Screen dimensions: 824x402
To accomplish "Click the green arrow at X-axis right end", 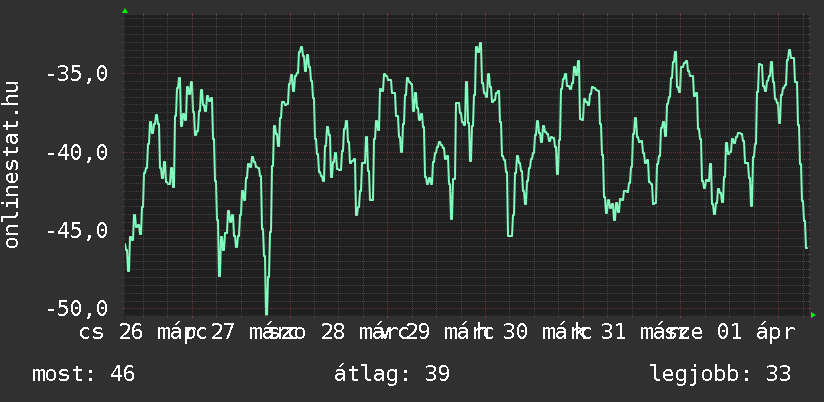I will click(x=813, y=315).
